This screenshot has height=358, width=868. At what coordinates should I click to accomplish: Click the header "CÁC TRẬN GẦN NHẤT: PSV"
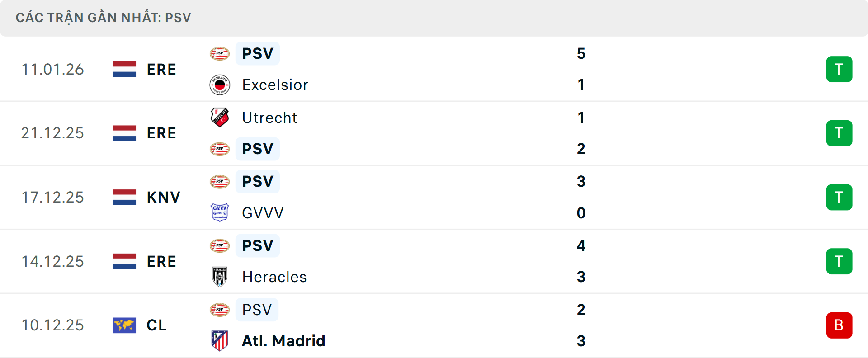[x=104, y=18]
